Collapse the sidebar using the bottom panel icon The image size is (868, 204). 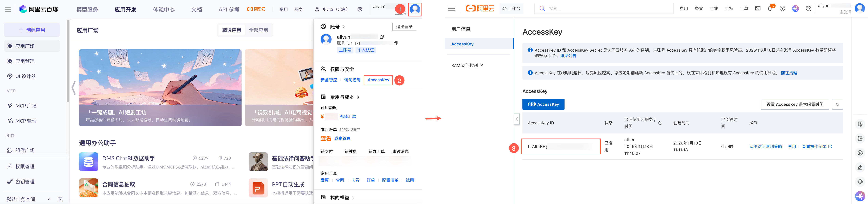click(x=60, y=199)
